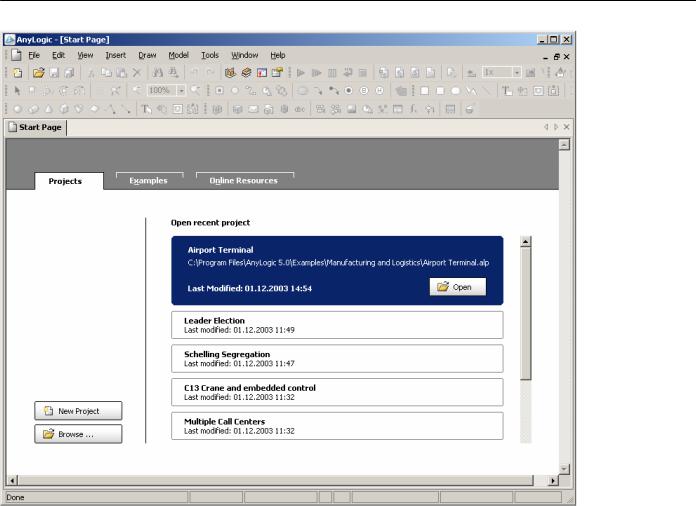Click the 100% zoom value field

162,91
